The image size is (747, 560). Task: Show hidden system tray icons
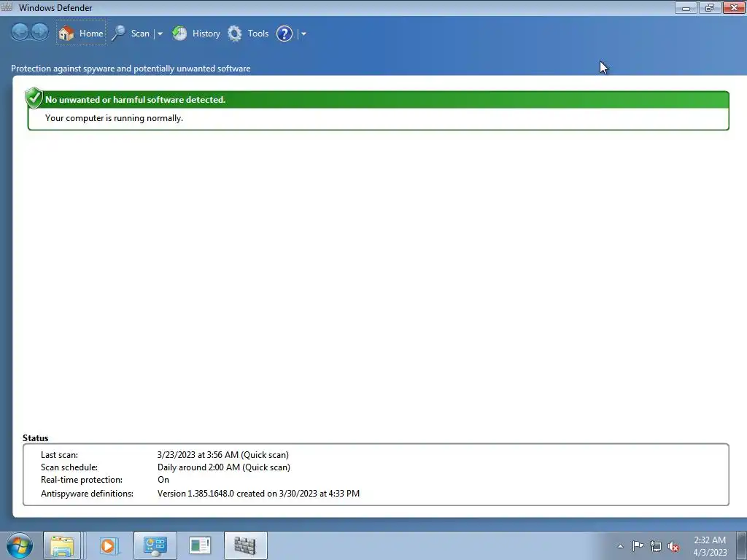pos(620,546)
